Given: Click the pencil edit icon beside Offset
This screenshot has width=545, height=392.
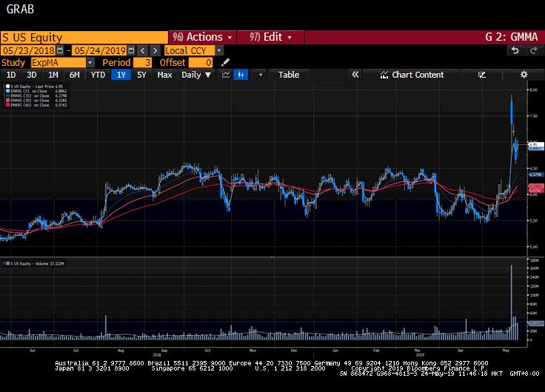Looking at the screenshot, I should (x=225, y=63).
